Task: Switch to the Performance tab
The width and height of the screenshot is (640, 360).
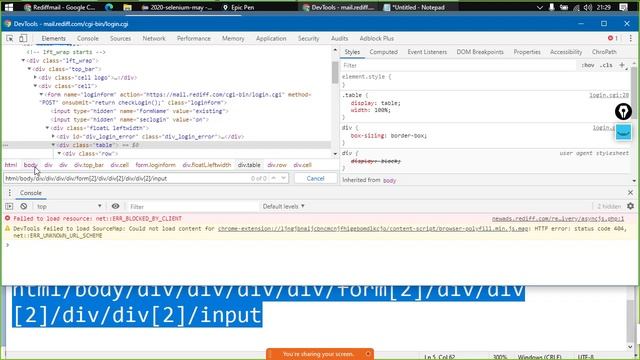Action: click(x=194, y=38)
